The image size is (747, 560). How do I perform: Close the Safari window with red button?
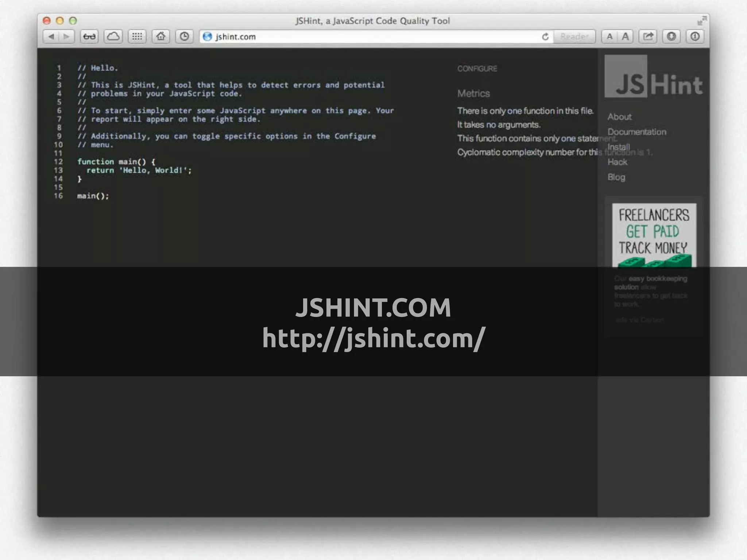click(x=47, y=21)
